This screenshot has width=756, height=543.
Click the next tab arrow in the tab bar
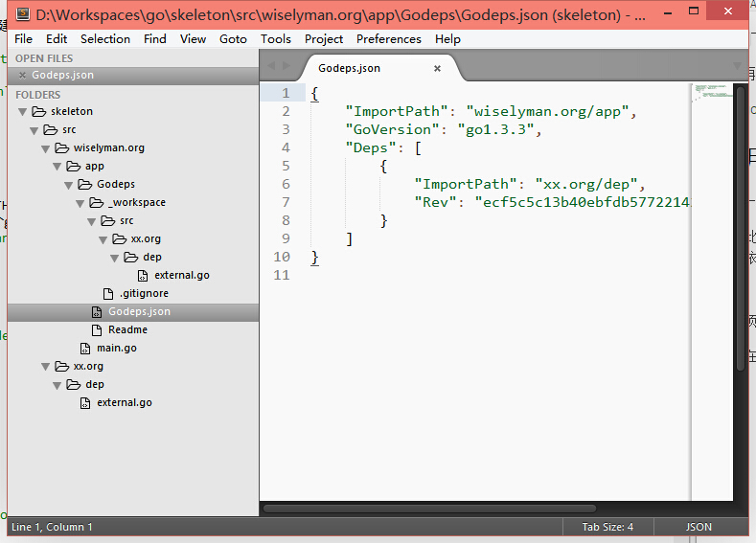(x=286, y=65)
